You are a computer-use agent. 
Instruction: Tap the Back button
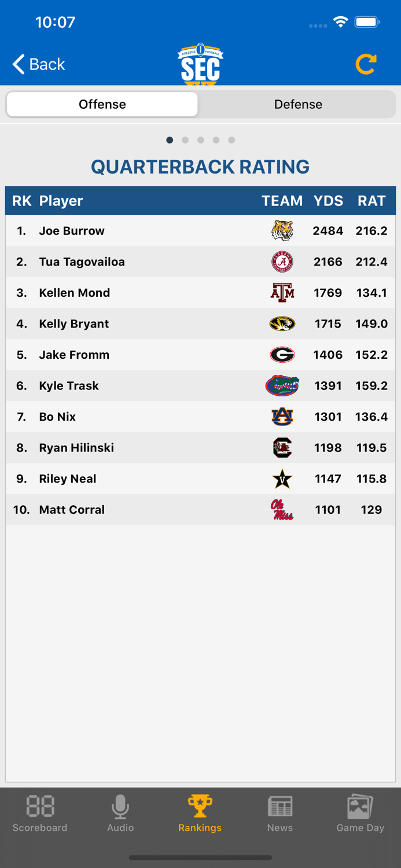tap(37, 64)
